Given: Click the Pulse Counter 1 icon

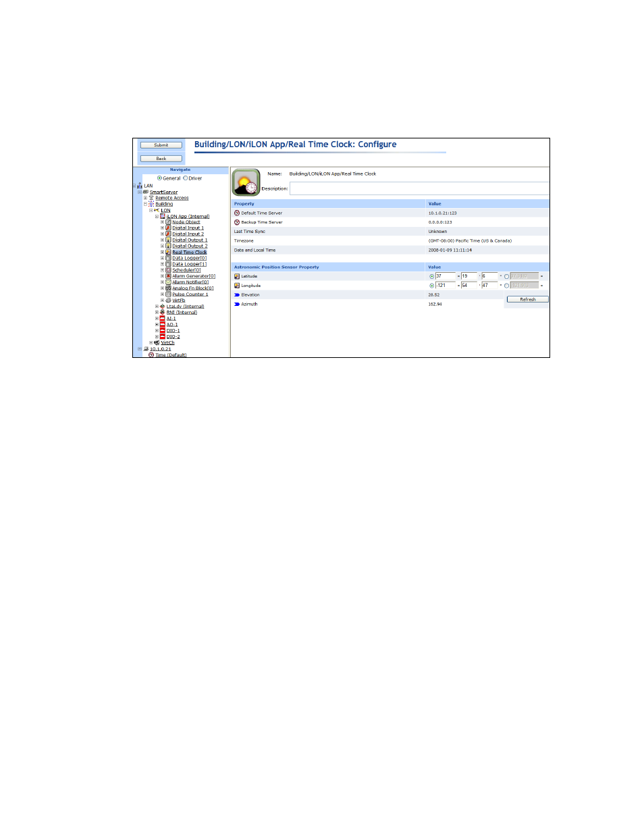Looking at the screenshot, I should pos(168,294).
